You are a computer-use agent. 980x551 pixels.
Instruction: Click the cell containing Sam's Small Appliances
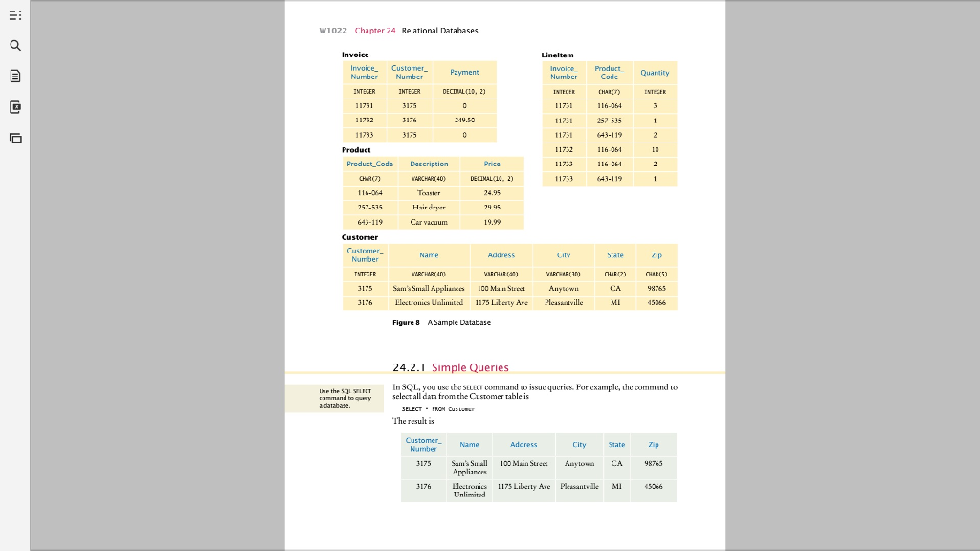tap(429, 290)
